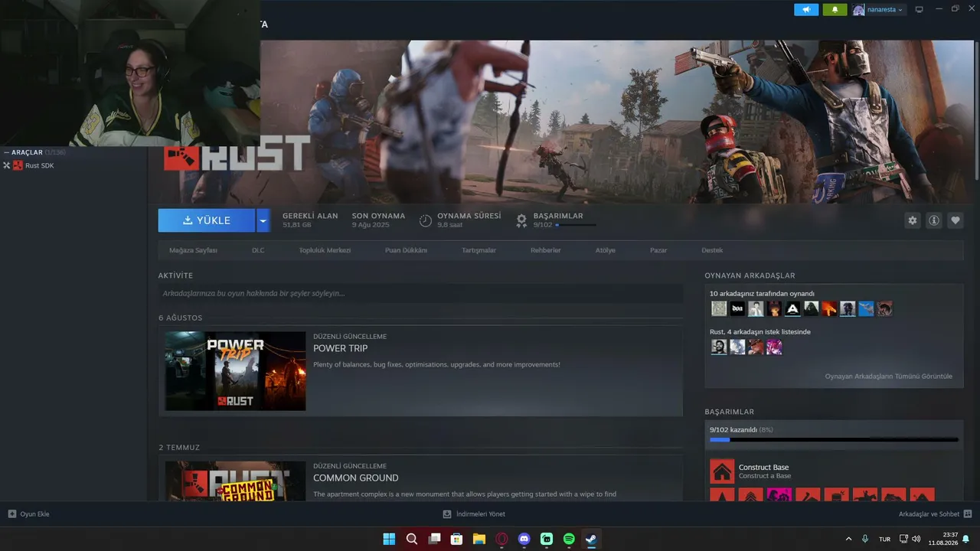980x551 pixels.
Task: Switch TUR keyboard language indicator
Action: click(884, 539)
